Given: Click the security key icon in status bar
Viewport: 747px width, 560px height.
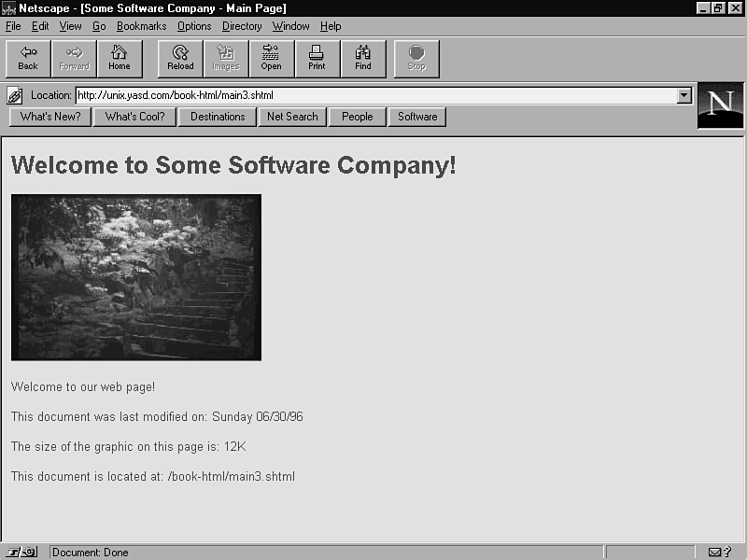Looking at the screenshot, I should coord(22,553).
